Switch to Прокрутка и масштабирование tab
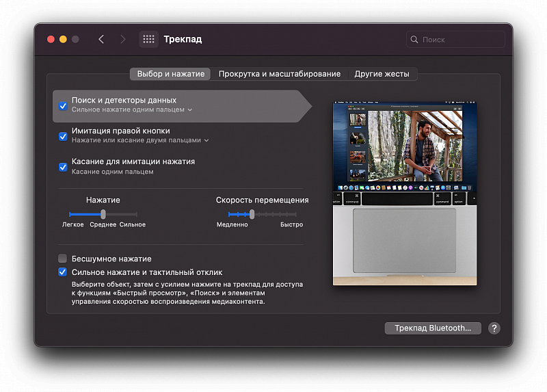The width and height of the screenshot is (547, 392). tap(279, 74)
